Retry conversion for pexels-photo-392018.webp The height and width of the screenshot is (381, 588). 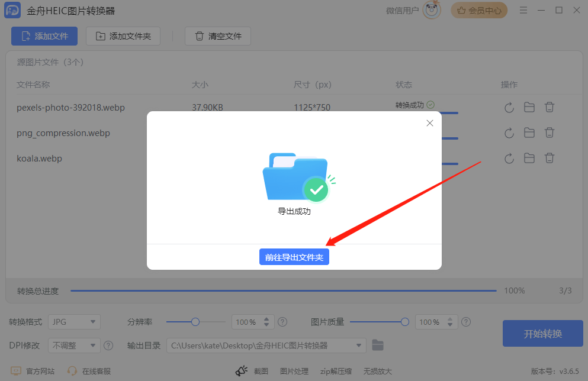click(x=509, y=107)
